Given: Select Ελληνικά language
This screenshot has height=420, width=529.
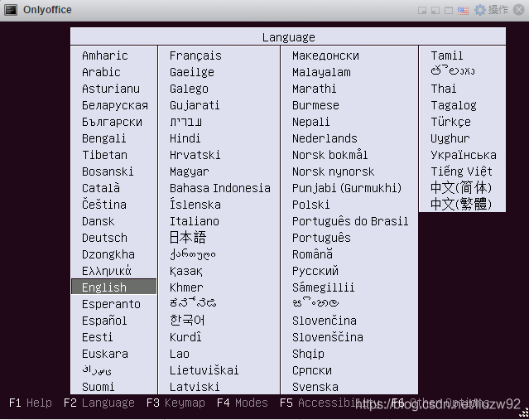Looking at the screenshot, I should coord(107,271).
